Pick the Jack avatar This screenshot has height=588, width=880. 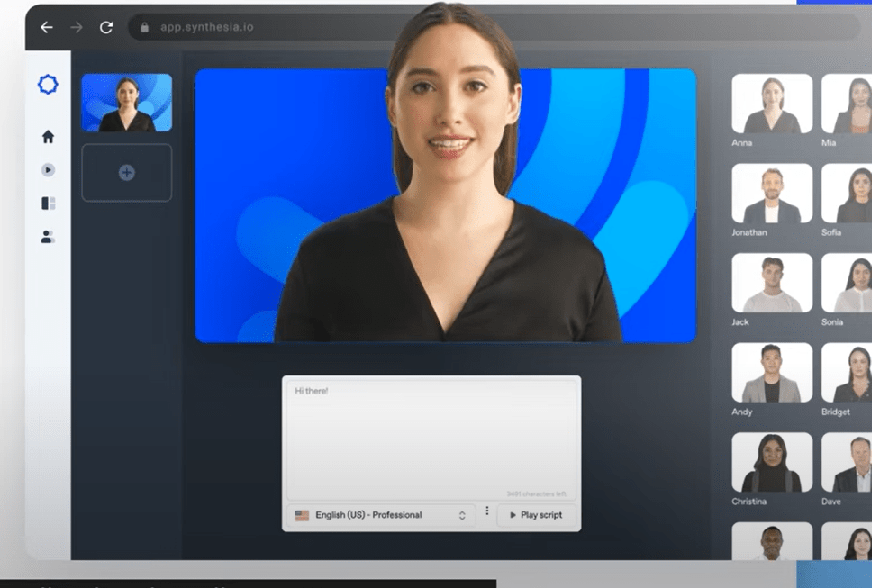pyautogui.click(x=771, y=283)
